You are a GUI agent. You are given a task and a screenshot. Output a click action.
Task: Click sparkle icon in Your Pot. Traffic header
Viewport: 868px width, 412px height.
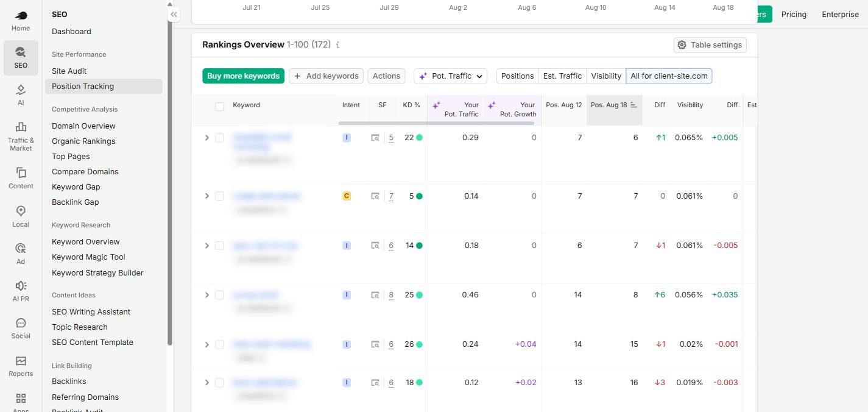[436, 105]
